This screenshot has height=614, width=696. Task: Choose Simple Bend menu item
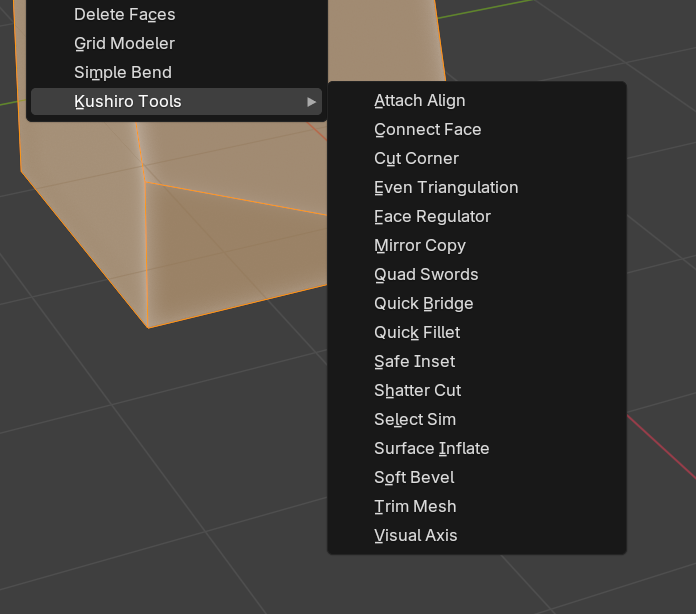176,72
